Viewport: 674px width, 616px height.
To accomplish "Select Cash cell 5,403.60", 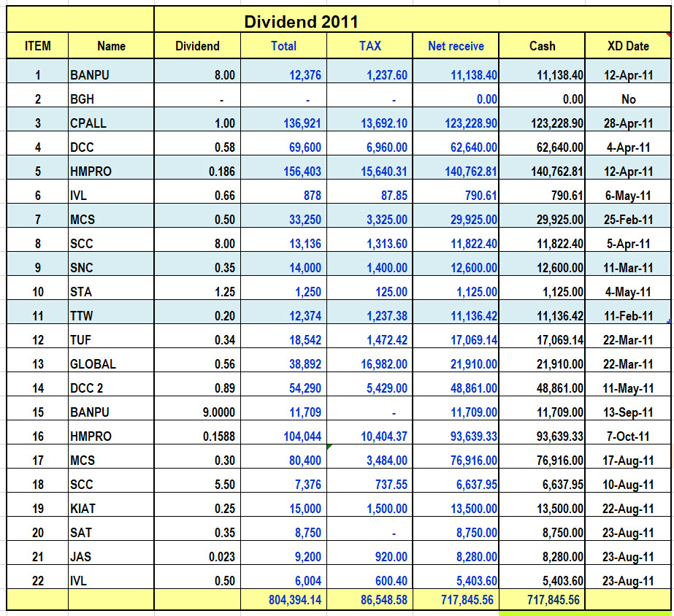I will point(542,577).
